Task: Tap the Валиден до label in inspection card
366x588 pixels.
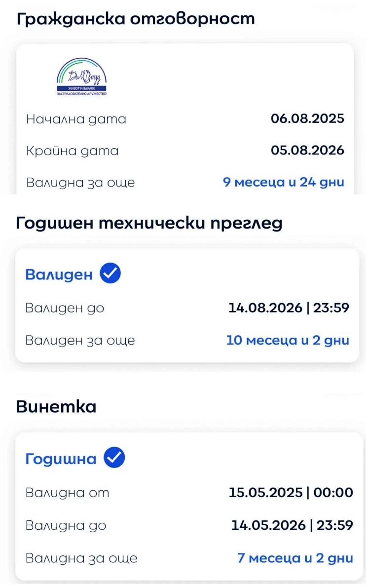Action: 65,309
